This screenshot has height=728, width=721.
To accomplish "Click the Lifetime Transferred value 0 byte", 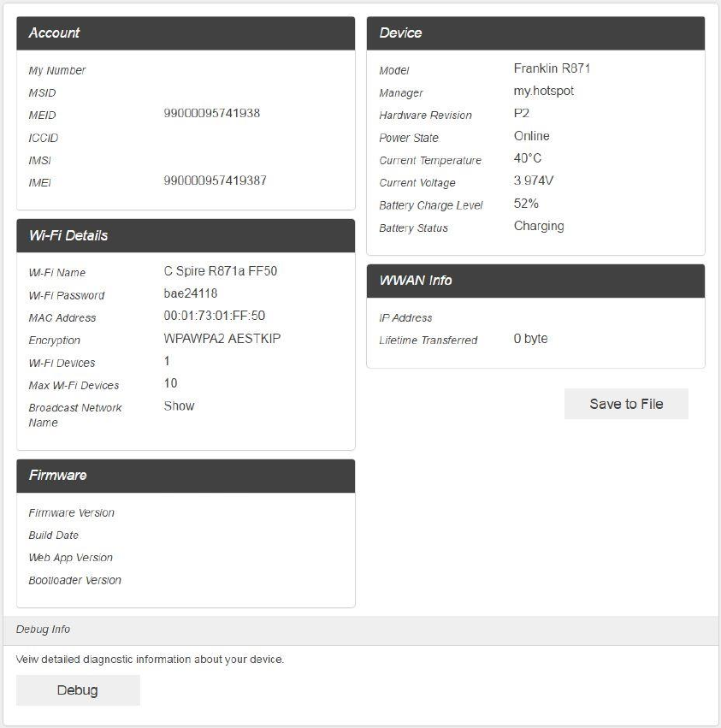I will [x=530, y=339].
